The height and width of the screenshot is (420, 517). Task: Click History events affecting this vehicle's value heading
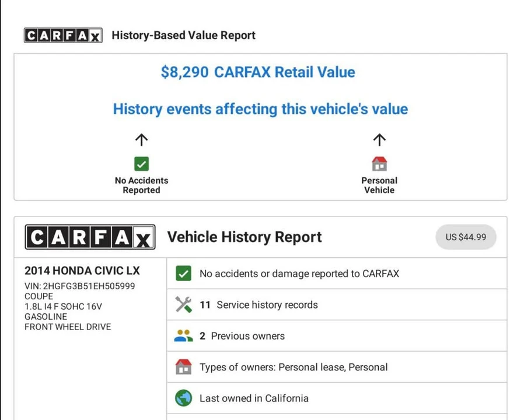(x=260, y=109)
